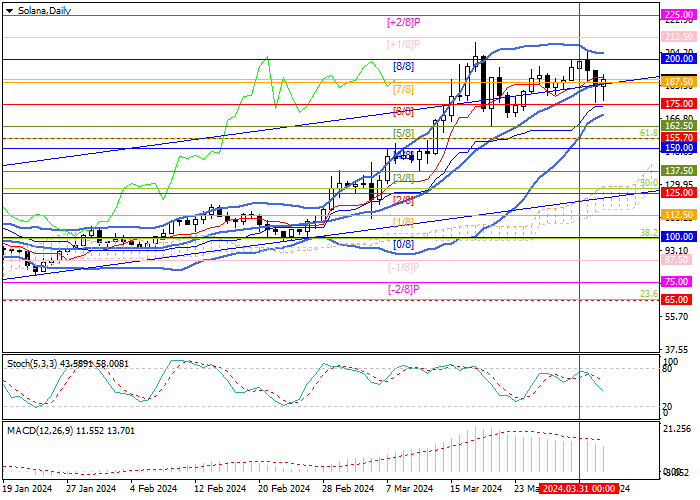Screen dimensions: 700x500
Task: Click the [2/8] Murrey level label
Action: (404, 200)
